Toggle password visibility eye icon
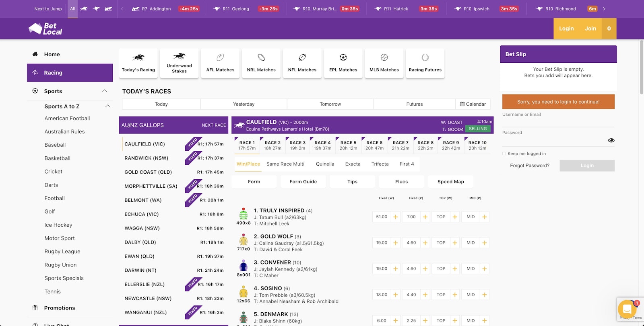Viewport: 644px width, 326px height. coord(611,140)
